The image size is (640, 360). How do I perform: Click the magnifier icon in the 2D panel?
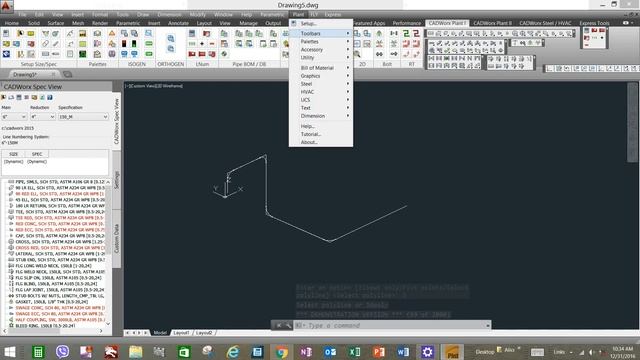[x=357, y=54]
